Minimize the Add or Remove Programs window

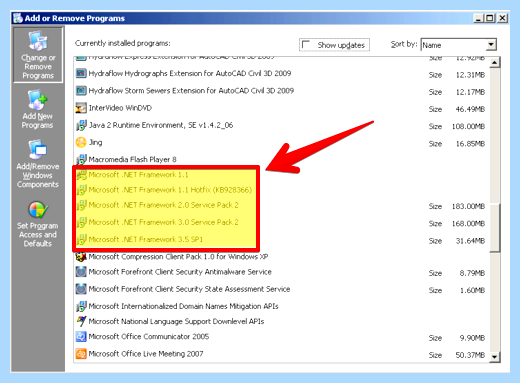pos(478,18)
